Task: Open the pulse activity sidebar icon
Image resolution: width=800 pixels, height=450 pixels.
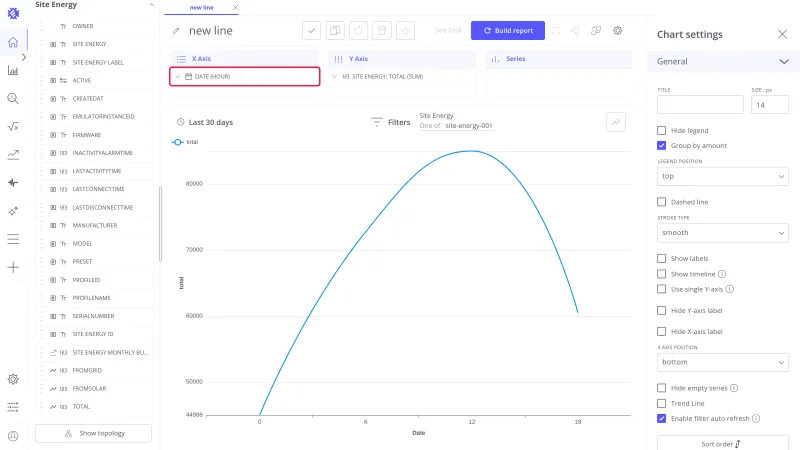Action: [13, 183]
